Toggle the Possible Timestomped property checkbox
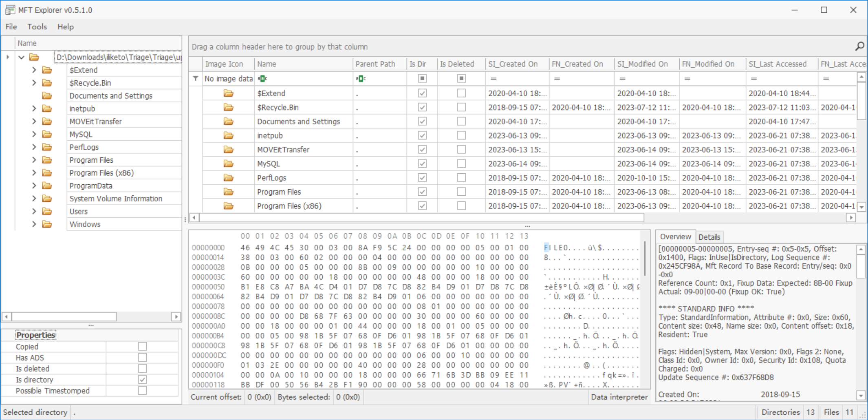868x420 pixels. click(142, 391)
